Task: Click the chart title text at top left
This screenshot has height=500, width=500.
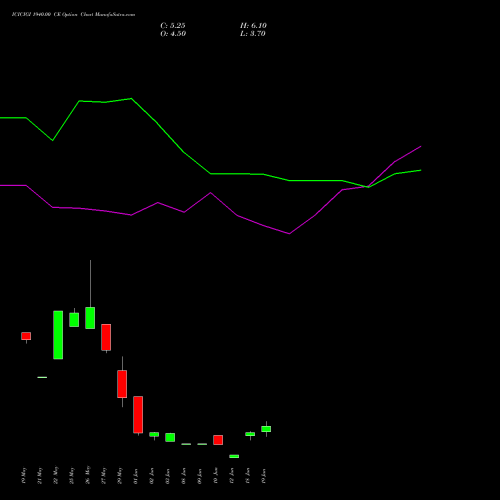Action: click(73, 15)
